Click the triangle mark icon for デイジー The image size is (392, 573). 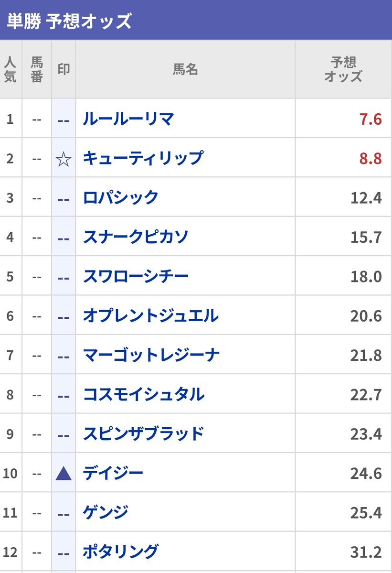[x=64, y=474]
